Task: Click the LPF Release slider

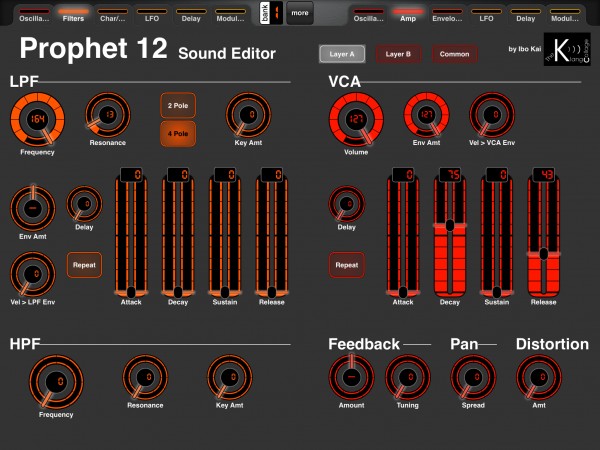Action: (272, 235)
